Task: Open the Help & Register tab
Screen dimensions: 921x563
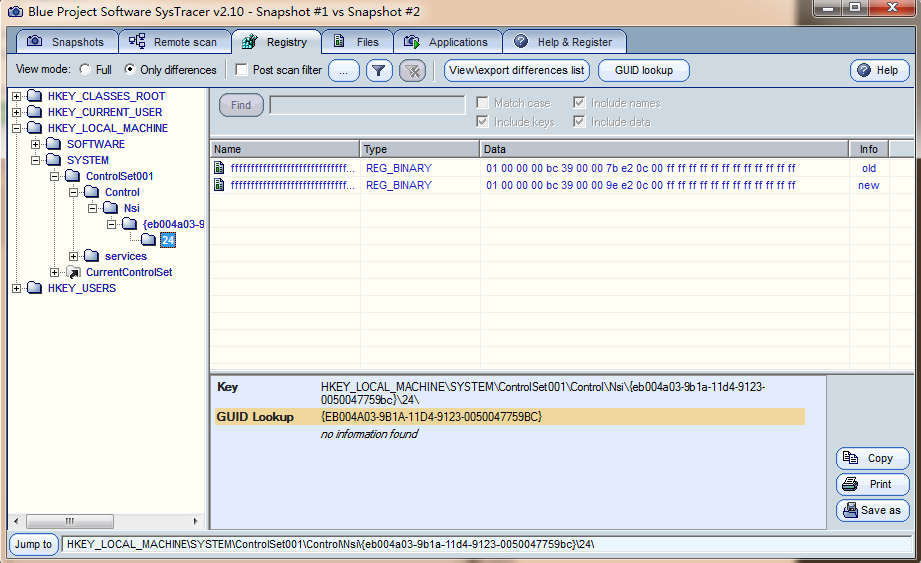Action: pyautogui.click(x=564, y=42)
